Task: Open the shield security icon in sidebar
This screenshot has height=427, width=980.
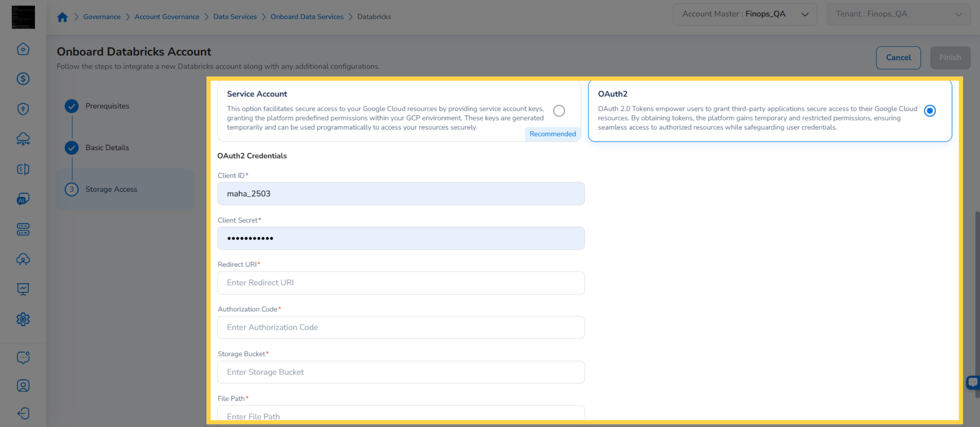Action: 23,109
